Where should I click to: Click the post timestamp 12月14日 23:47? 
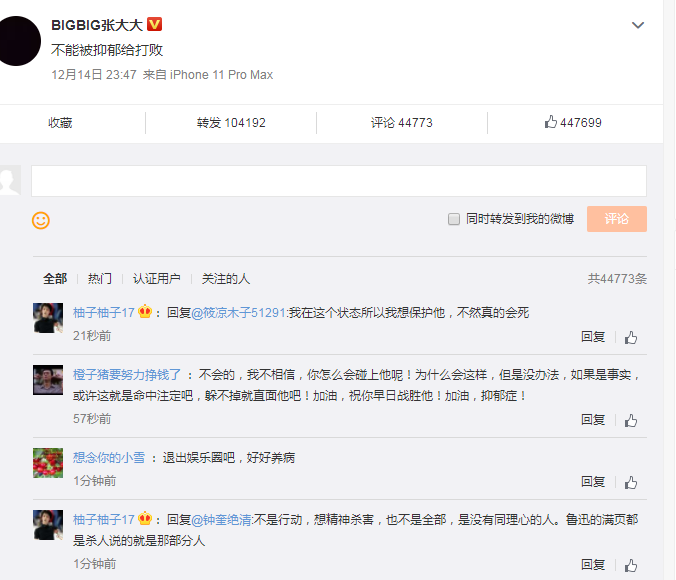pyautogui.click(x=94, y=75)
